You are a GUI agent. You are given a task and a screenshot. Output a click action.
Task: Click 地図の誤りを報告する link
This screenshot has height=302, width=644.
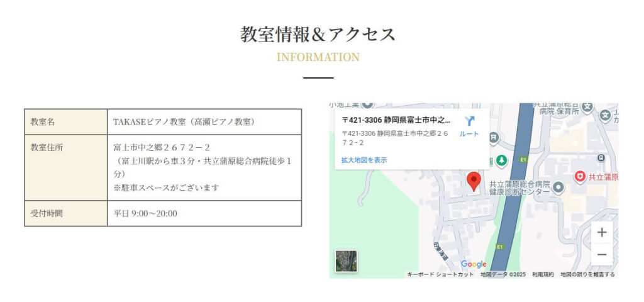[587, 274]
